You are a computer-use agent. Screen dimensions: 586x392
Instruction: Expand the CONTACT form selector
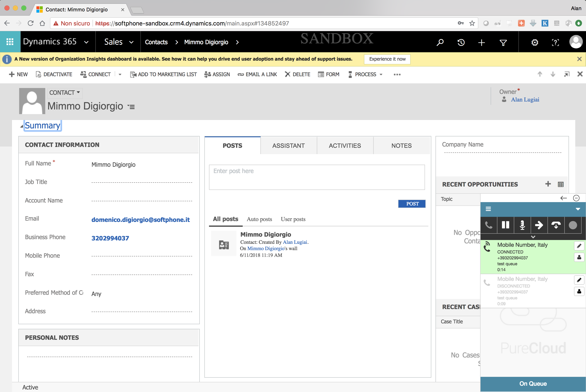(x=64, y=92)
